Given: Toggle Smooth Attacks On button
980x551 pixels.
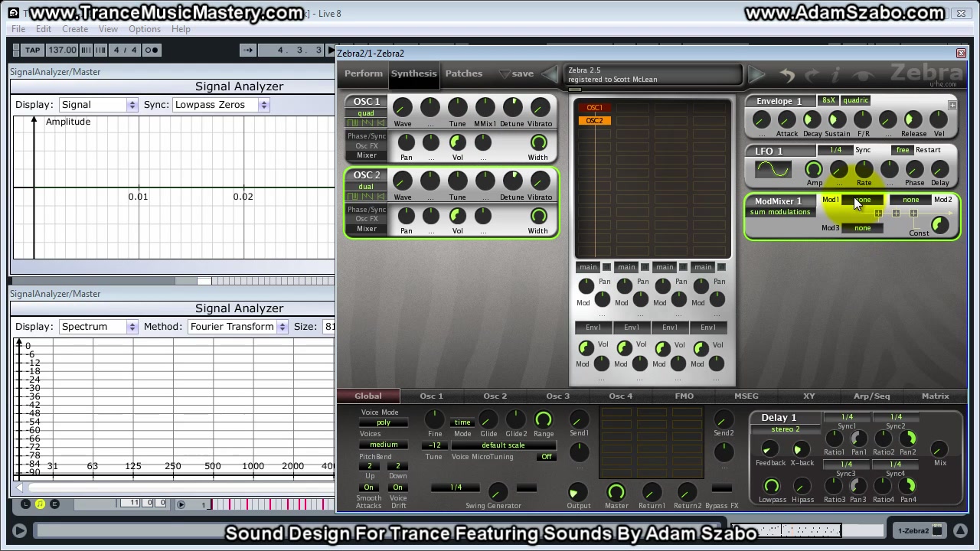Looking at the screenshot, I should pyautogui.click(x=368, y=487).
